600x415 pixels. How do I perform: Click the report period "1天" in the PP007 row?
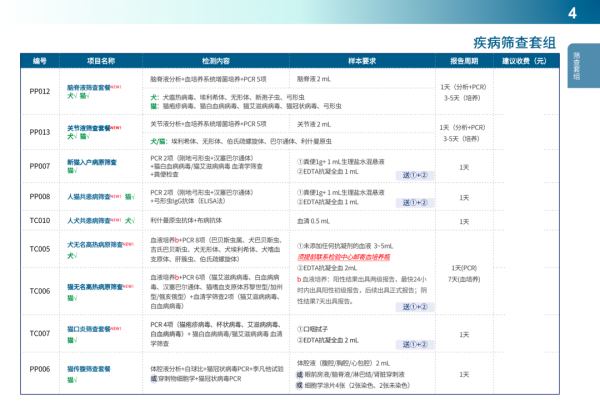point(464,168)
